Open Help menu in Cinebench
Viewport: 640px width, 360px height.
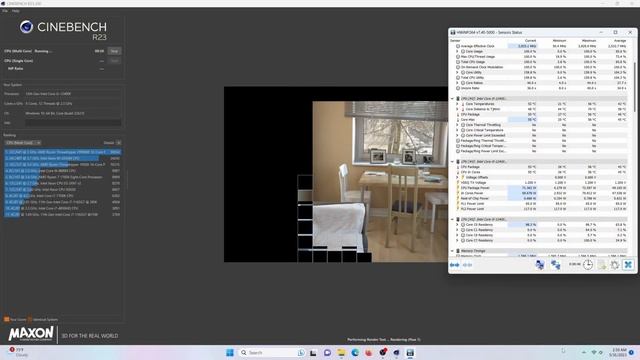(x=16, y=11)
